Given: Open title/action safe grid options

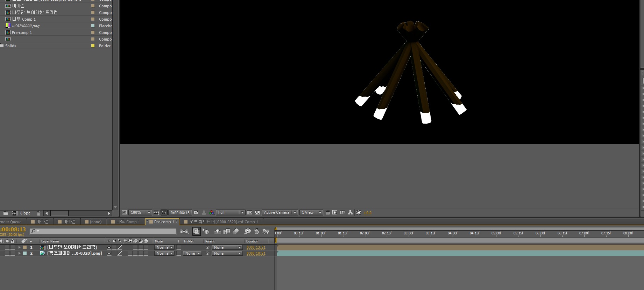Looking at the screenshot, I should [x=156, y=212].
